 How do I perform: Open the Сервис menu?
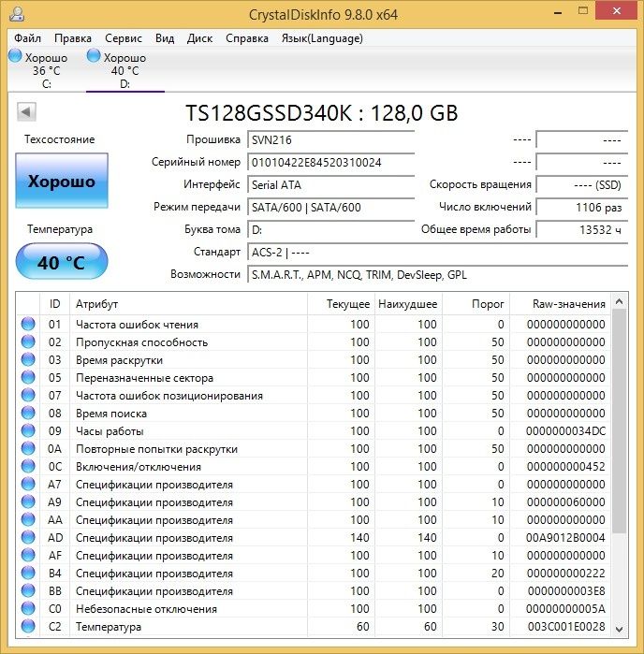(x=124, y=38)
